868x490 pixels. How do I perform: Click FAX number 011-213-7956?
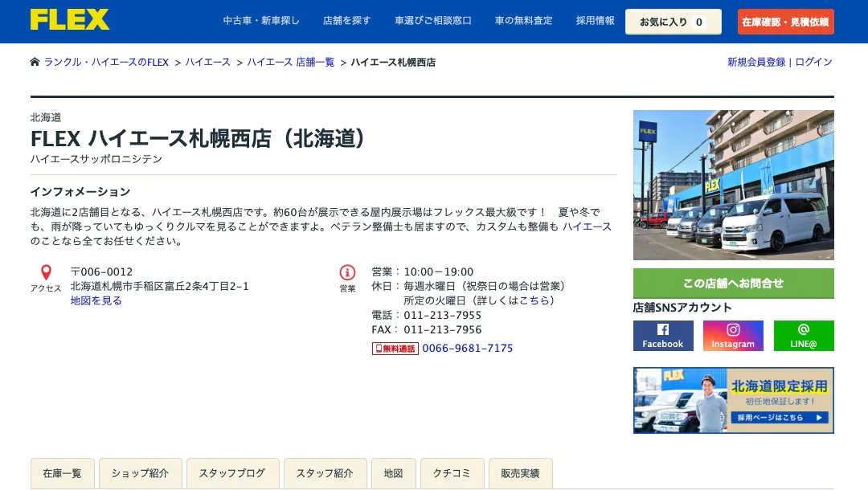442,329
